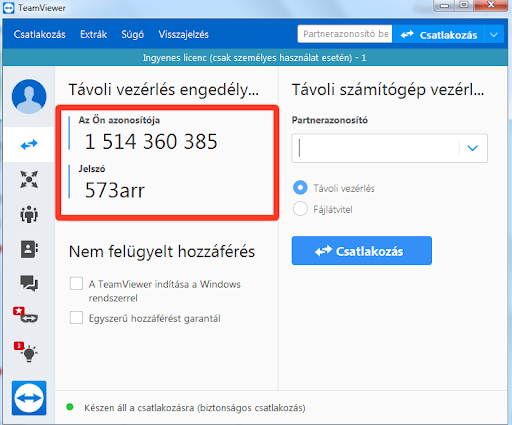Enable A TeamViewer indítása a Windows rendszerrel
This screenshot has height=425, width=512.
76,284
